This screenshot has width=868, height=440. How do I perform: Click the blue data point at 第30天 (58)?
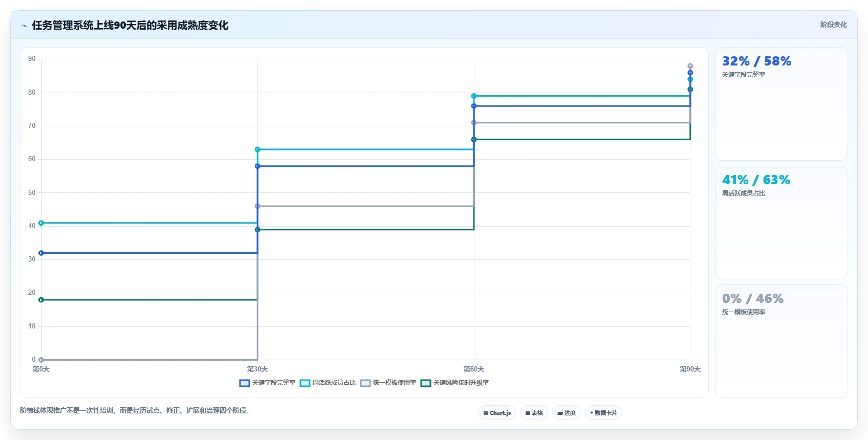257,166
